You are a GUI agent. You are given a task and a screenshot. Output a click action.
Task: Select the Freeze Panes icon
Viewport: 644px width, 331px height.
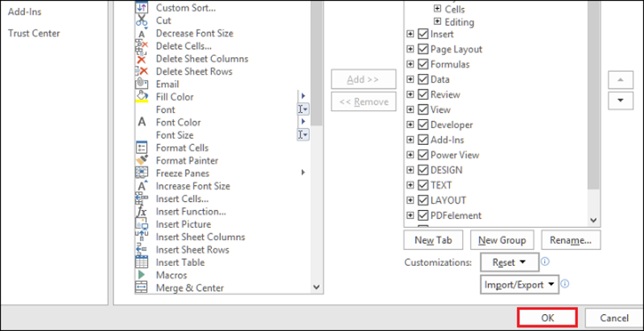[x=142, y=173]
